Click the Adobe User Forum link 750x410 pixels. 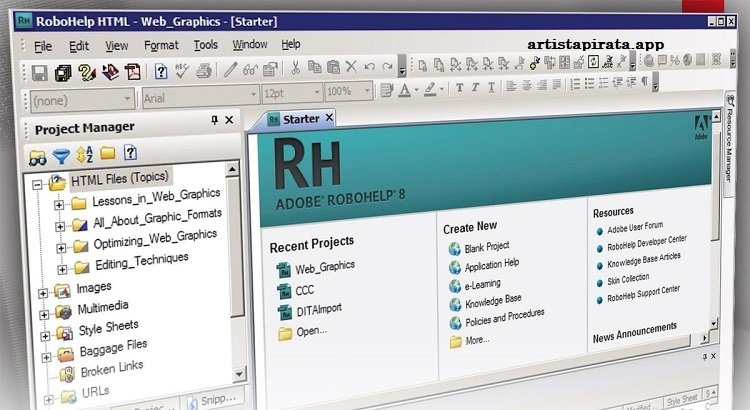[x=635, y=227]
